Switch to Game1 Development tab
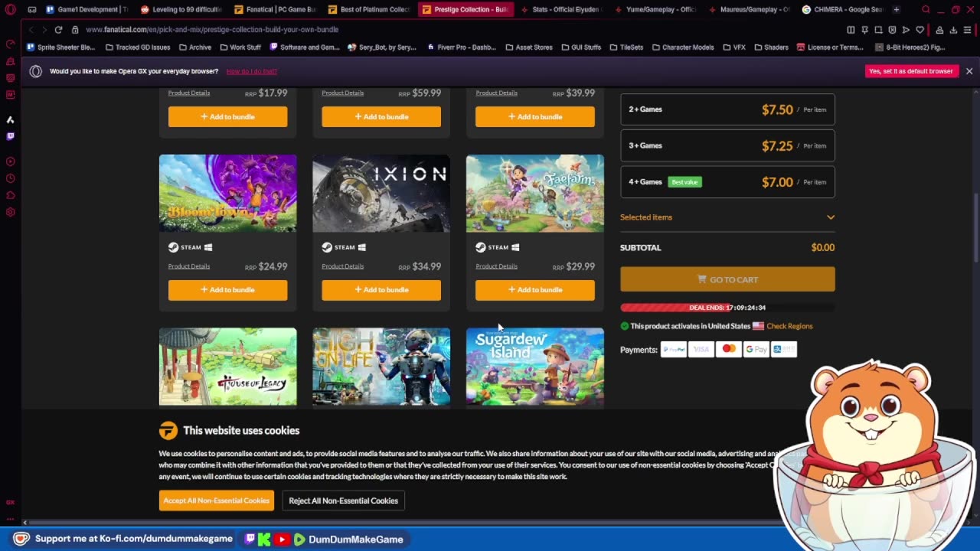This screenshot has height=551, width=980. coord(87,9)
